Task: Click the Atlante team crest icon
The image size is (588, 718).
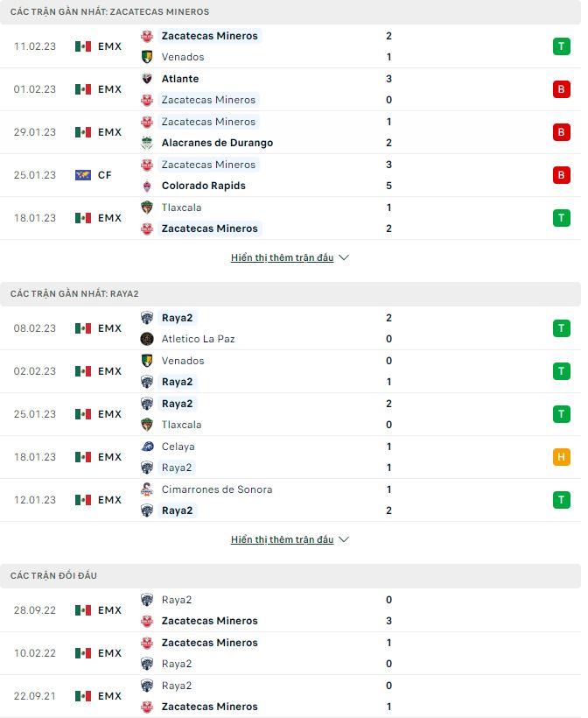Action: pyautogui.click(x=147, y=79)
